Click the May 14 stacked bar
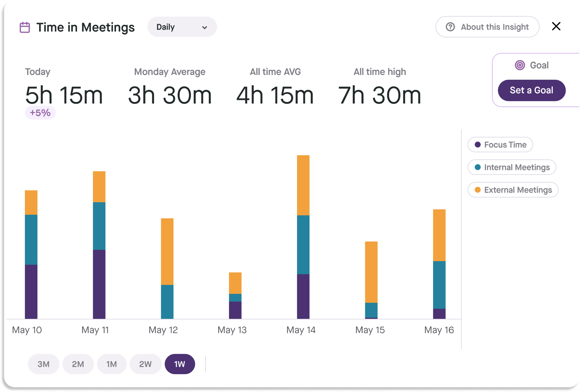 point(303,237)
